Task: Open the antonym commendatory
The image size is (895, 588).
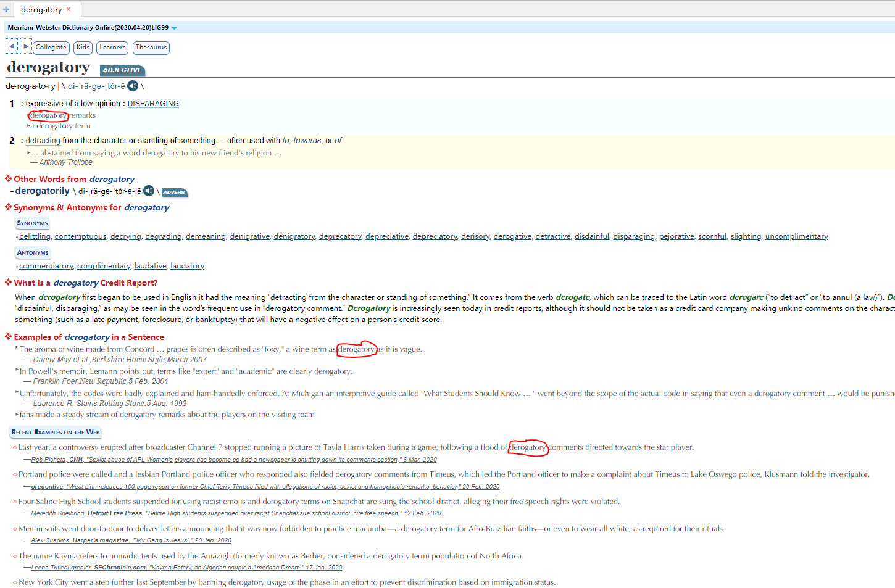Action: coord(46,266)
